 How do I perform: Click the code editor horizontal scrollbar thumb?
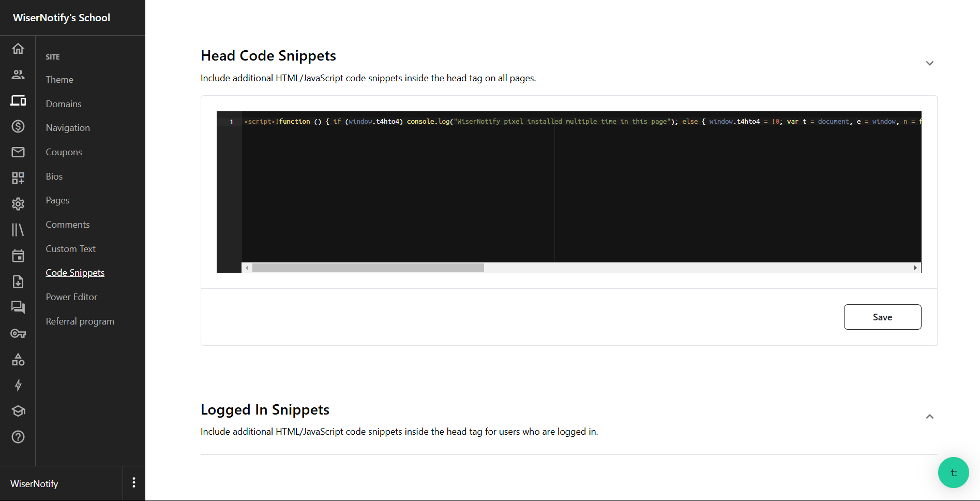368,268
